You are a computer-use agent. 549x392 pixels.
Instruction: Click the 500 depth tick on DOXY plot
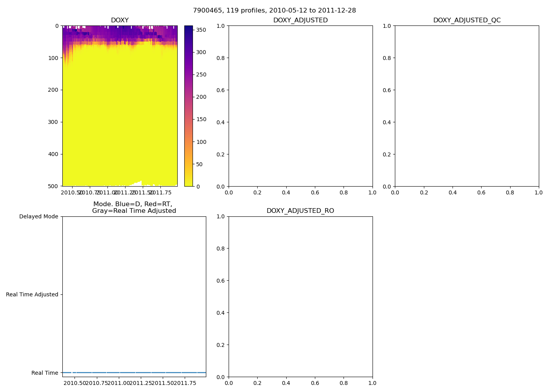[x=53, y=186]
